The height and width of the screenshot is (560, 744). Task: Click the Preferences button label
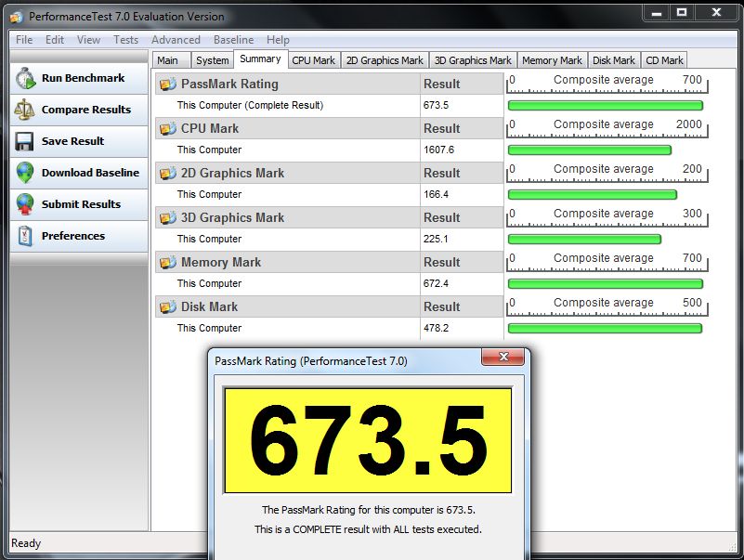click(x=73, y=236)
